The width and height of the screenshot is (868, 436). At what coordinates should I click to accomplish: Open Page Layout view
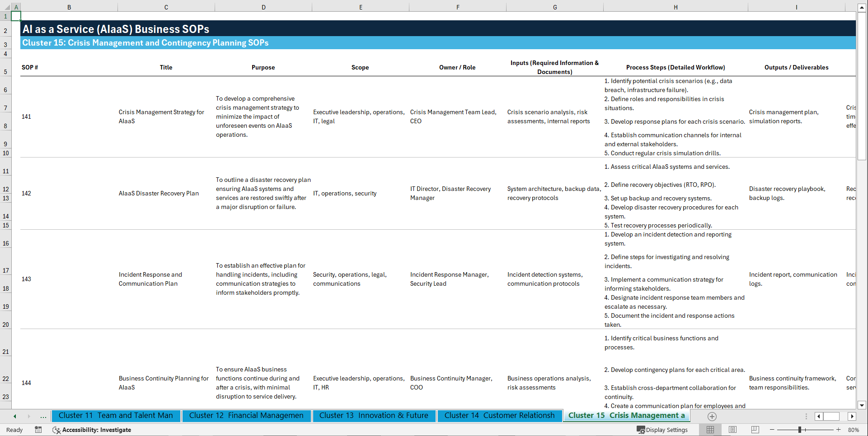pyautogui.click(x=732, y=430)
